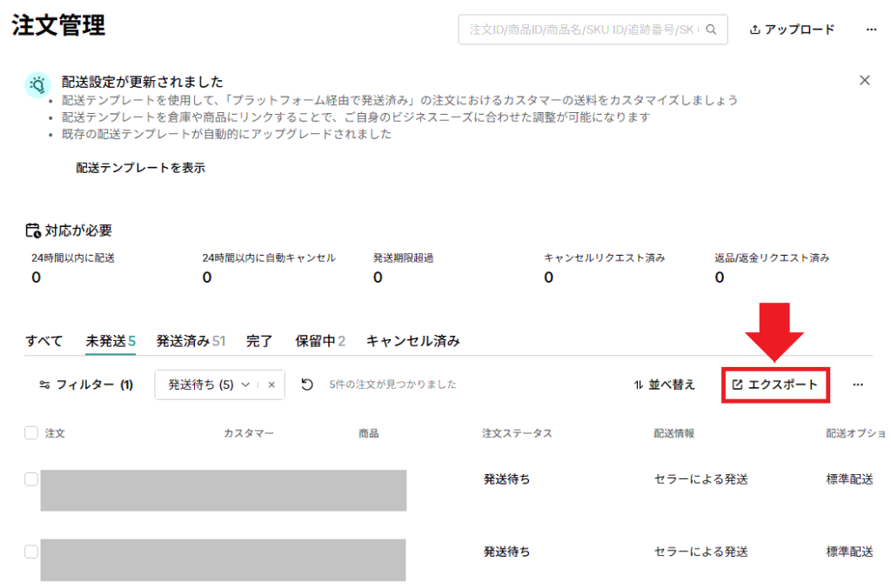
Task: Open the 配送テンプレートを表示 link
Action: (x=141, y=168)
